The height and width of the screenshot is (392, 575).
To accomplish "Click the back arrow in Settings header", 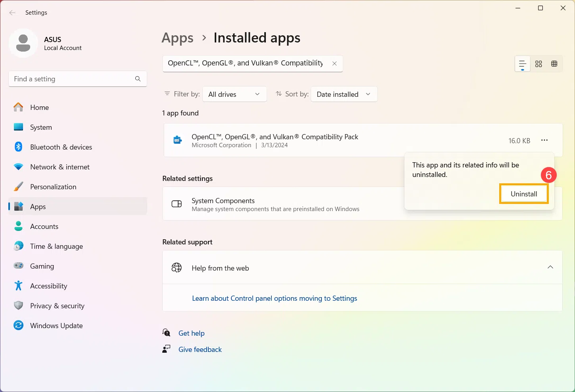I will tap(12, 13).
